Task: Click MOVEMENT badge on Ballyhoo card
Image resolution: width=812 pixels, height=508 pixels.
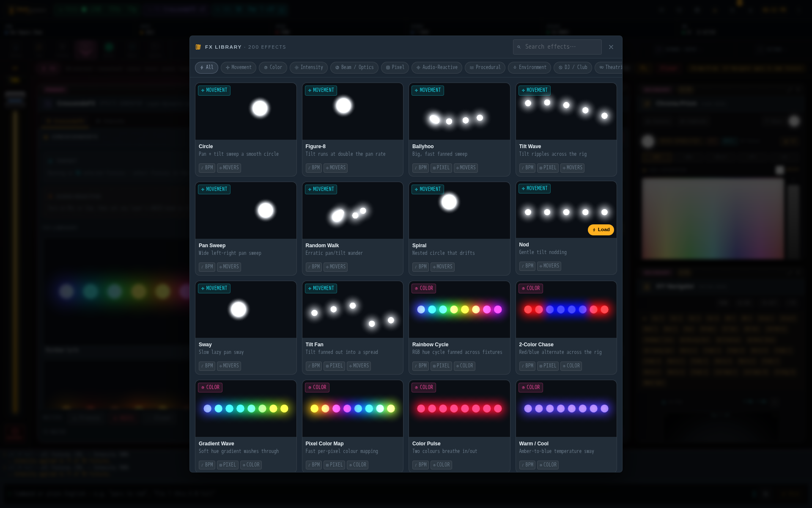Action: coord(428,90)
